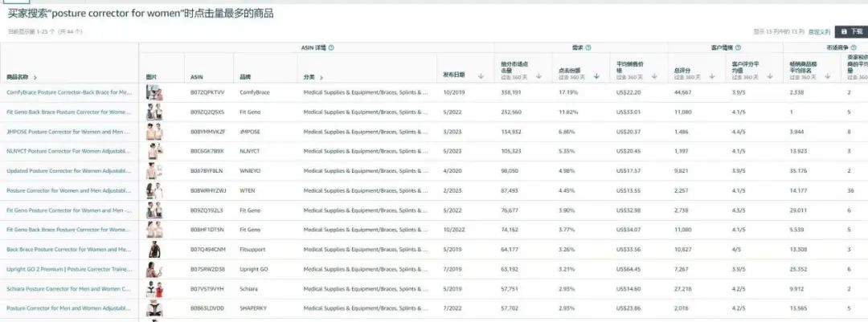Click the info icon beside ASIN 详情
This screenshot has width=868, height=322.
click(x=331, y=48)
